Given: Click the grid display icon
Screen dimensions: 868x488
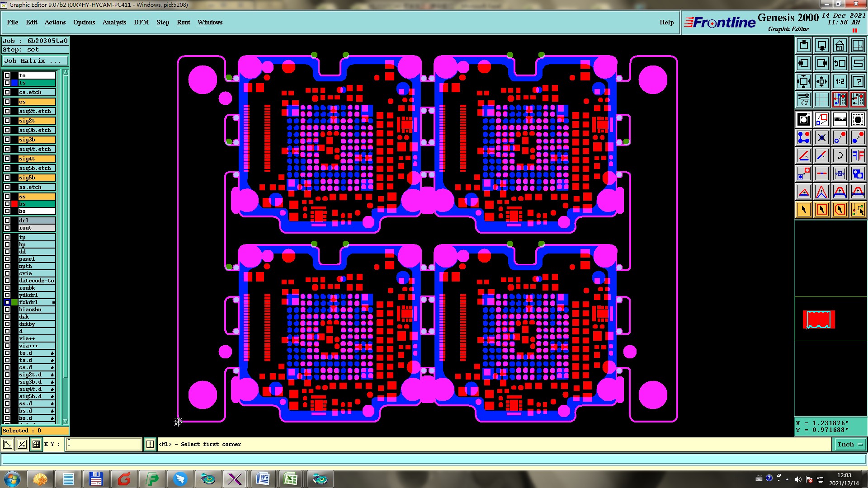Looking at the screenshot, I should tap(821, 99).
